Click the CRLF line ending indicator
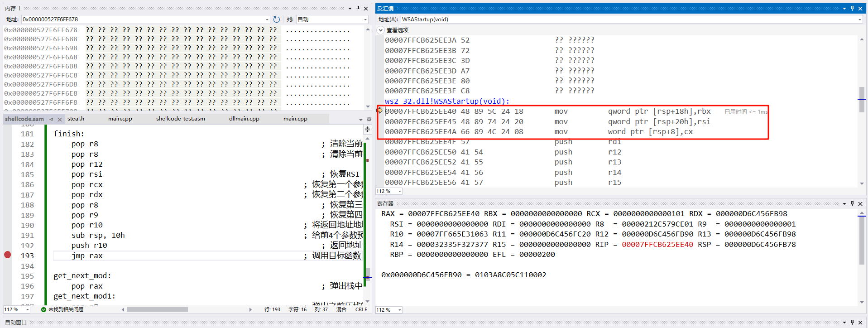This screenshot has width=868, height=328. (361, 309)
